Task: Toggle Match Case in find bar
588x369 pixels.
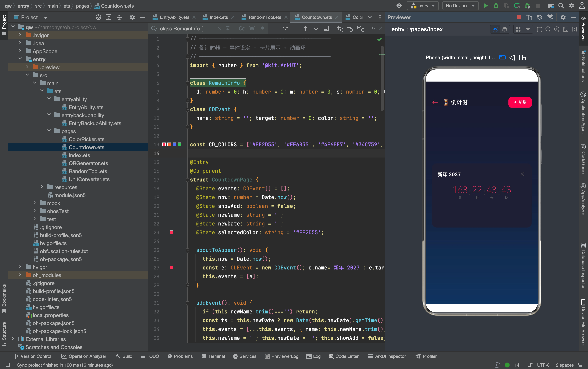Action: click(x=242, y=29)
